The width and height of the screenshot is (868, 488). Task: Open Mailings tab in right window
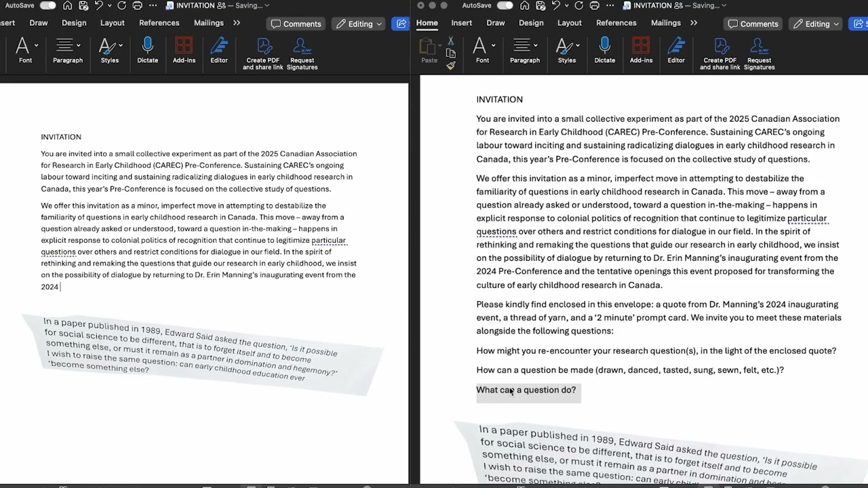pyautogui.click(x=666, y=23)
